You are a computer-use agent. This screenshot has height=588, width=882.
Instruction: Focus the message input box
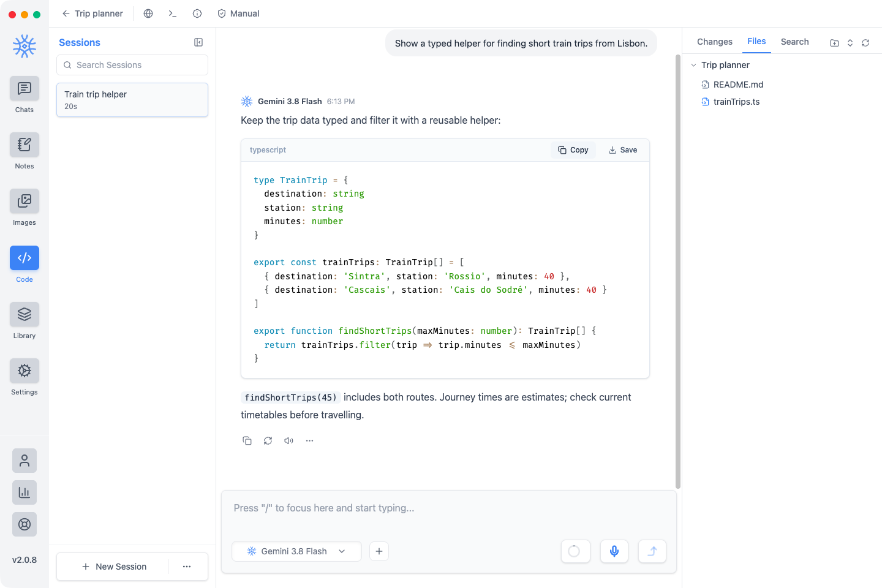(x=449, y=508)
